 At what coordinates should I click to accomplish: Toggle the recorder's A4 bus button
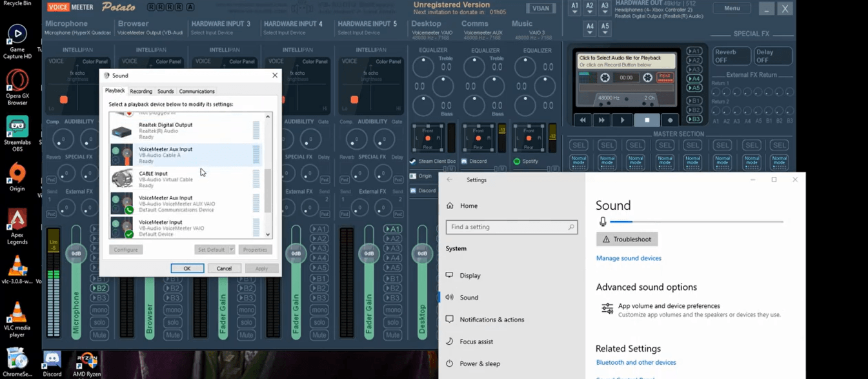(694, 79)
